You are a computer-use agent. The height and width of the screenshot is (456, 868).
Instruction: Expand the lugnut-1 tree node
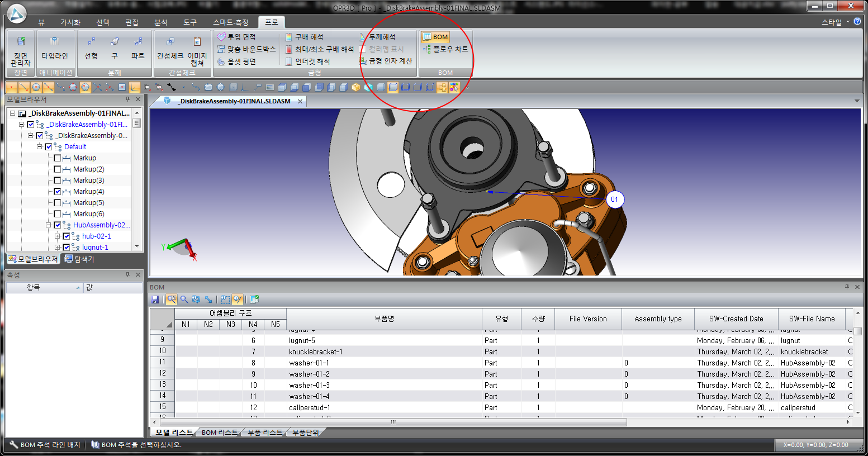point(58,248)
